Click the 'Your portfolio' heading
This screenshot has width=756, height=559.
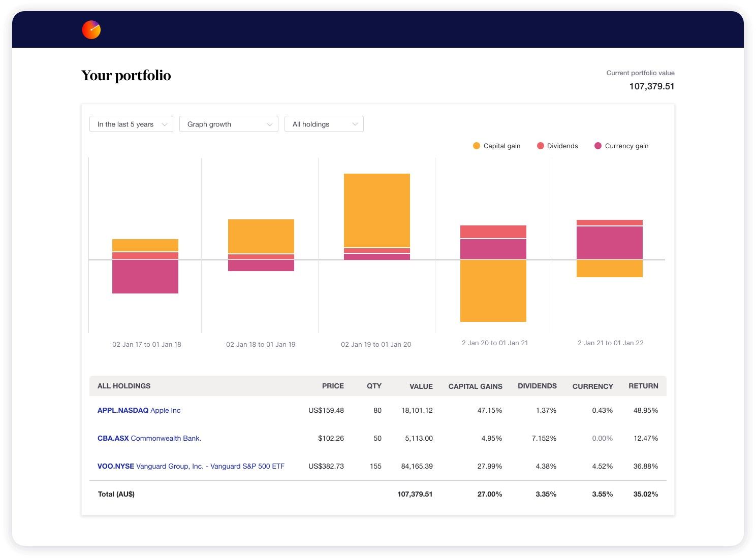tap(126, 75)
